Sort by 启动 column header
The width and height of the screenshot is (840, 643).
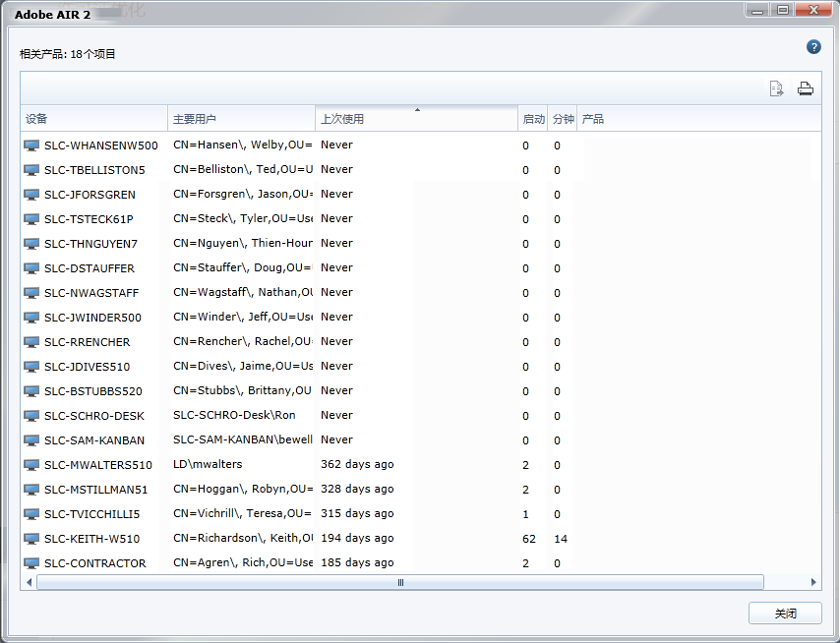[x=532, y=119]
